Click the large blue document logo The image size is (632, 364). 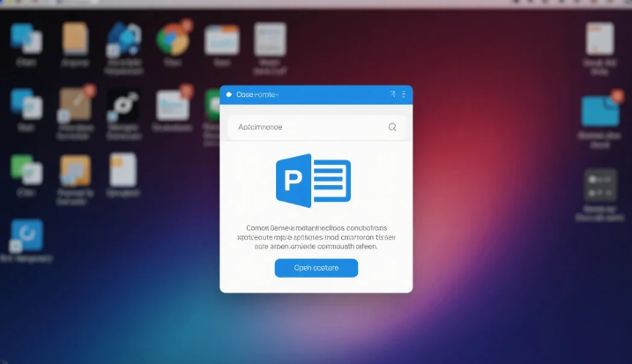click(313, 182)
